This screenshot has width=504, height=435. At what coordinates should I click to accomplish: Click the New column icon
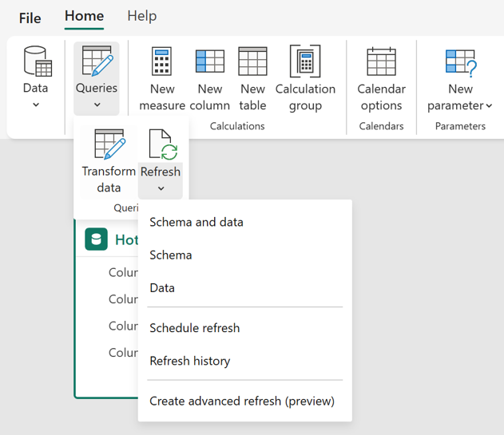[x=210, y=61]
